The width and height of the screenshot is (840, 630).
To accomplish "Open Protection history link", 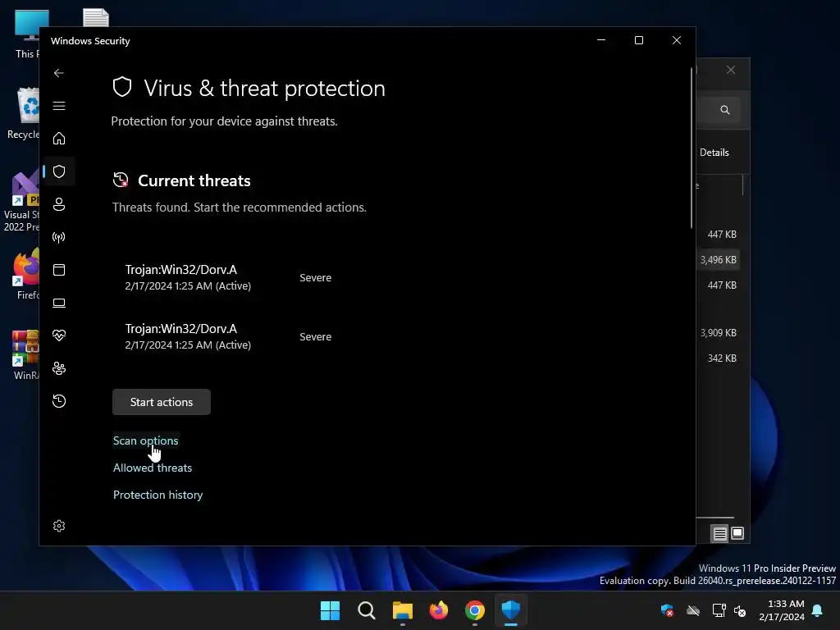I will (x=158, y=495).
